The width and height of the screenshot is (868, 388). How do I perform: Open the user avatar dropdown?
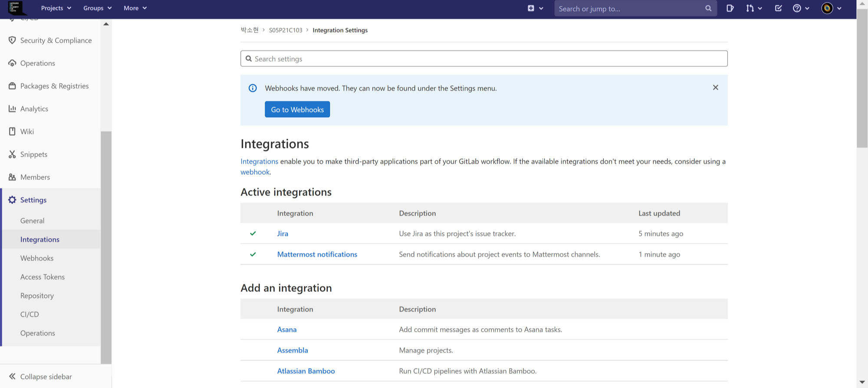coord(832,8)
